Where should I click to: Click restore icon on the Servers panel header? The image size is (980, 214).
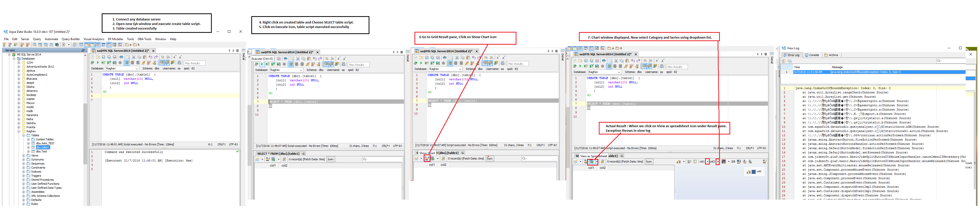tap(83, 50)
